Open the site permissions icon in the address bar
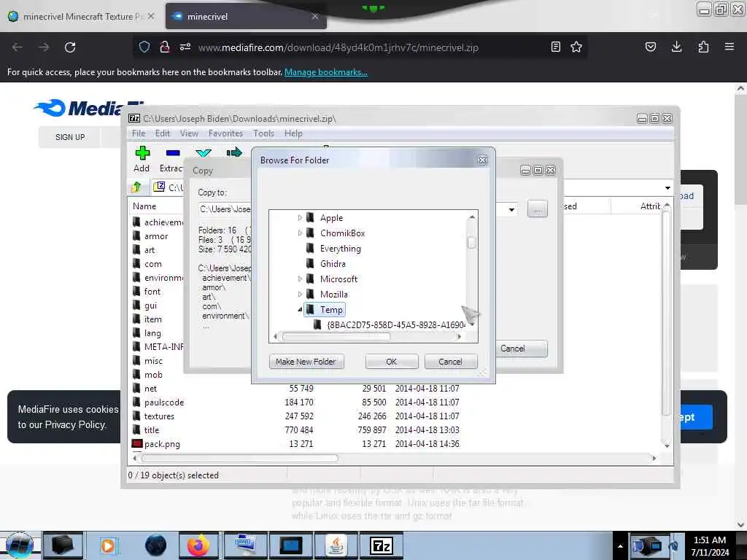The height and width of the screenshot is (560, 747). pyautogui.click(x=185, y=47)
